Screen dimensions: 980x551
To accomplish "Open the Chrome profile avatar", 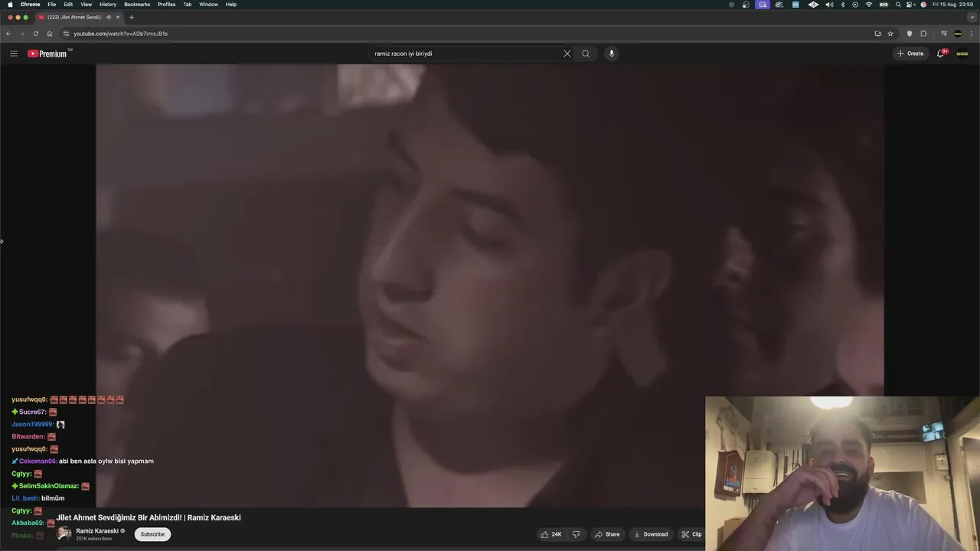I will point(958,34).
